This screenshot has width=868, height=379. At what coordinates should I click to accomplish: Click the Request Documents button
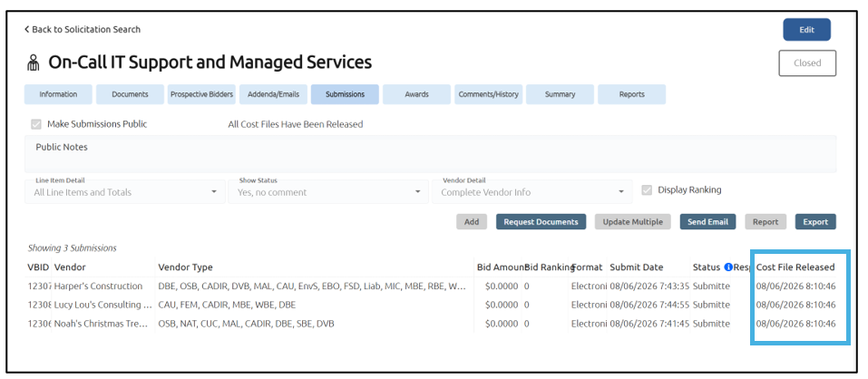click(541, 222)
